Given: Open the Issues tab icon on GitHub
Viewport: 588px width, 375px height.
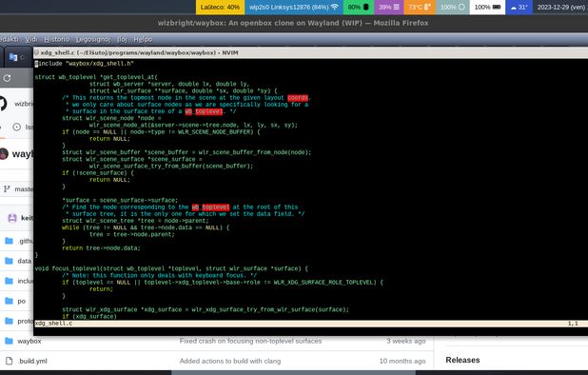Looking at the screenshot, I should point(16,128).
